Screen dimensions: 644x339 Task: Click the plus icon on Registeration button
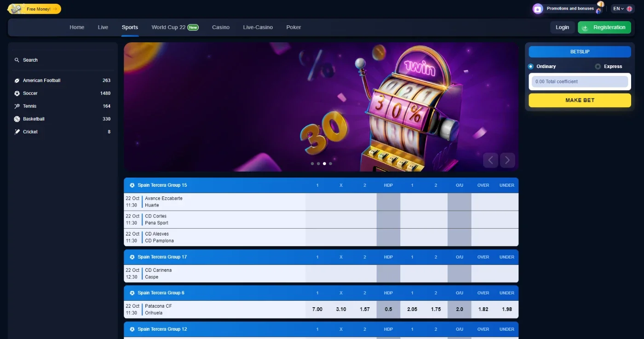[585, 28]
